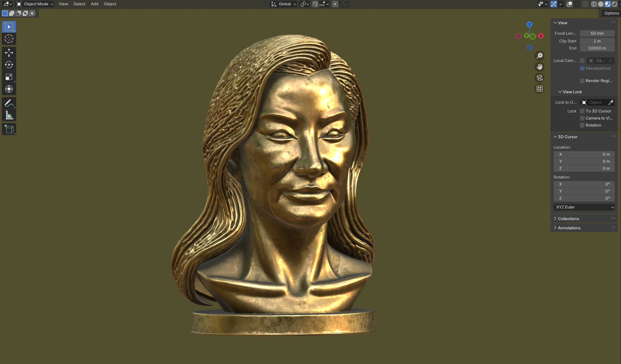
Task: Select the Rotate tool
Action: point(9,65)
